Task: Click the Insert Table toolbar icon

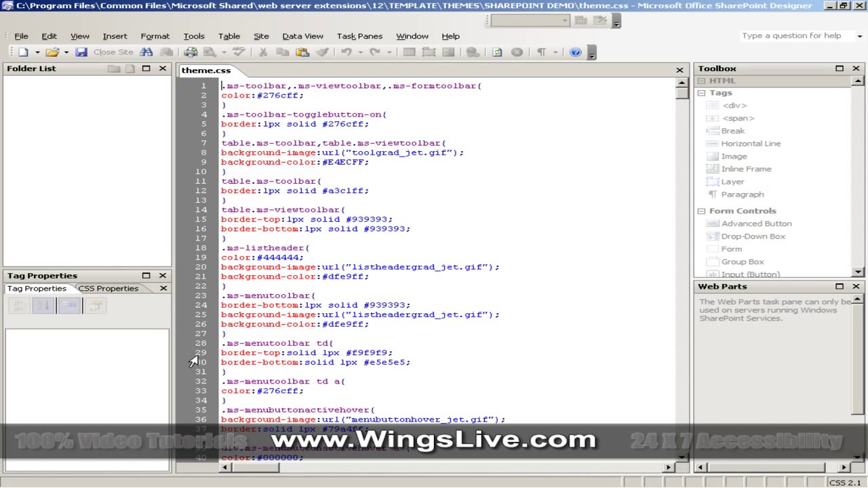Action: point(409,52)
